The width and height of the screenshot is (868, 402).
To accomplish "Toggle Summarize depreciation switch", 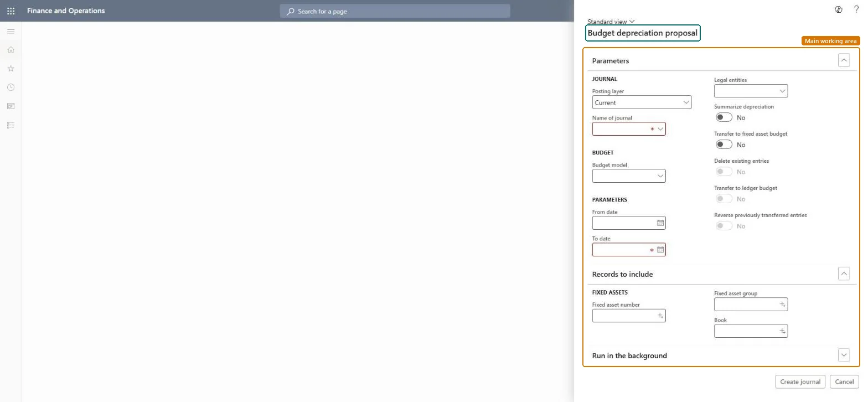I will pos(724,117).
